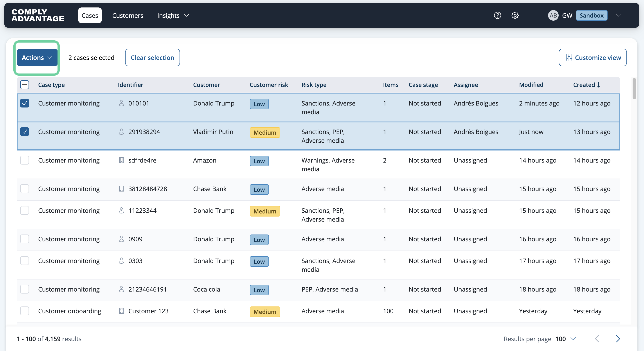
Task: Click the AB user avatar
Action: [x=553, y=16]
